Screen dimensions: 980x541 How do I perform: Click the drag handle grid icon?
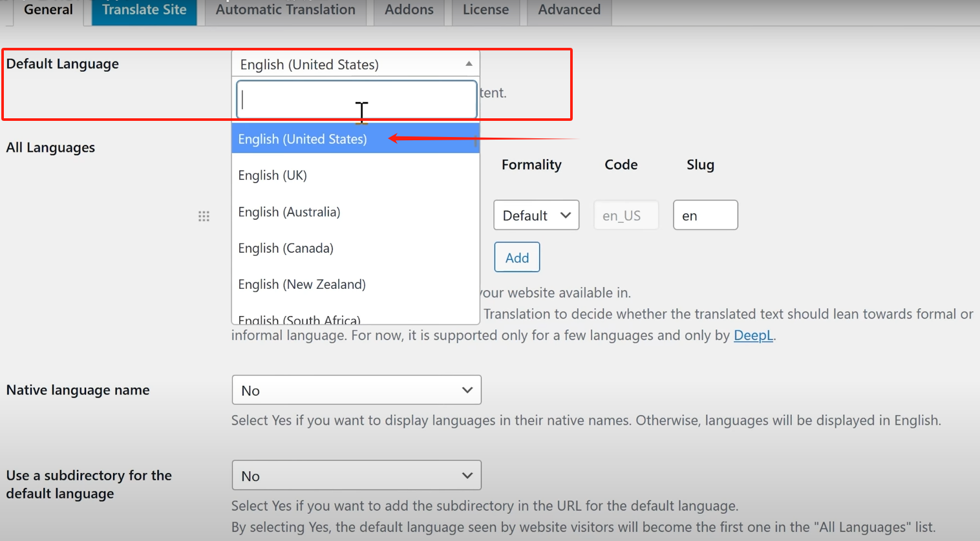pos(204,216)
